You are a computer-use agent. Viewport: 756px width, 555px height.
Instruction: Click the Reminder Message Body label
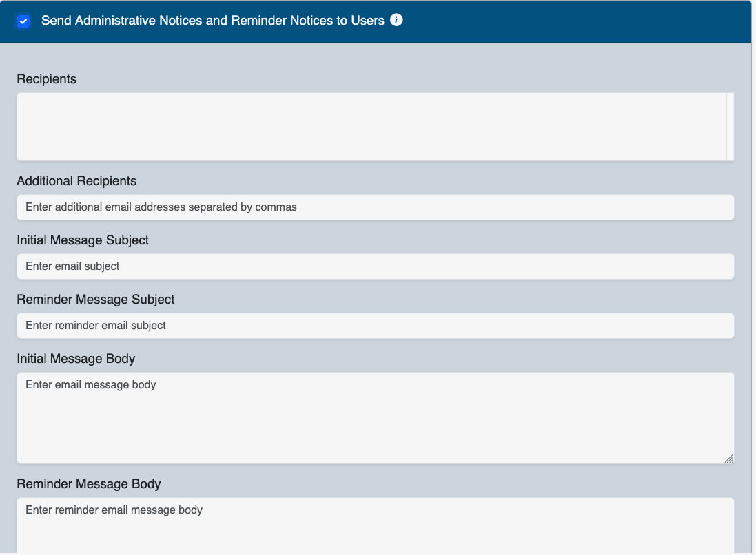[89, 484]
